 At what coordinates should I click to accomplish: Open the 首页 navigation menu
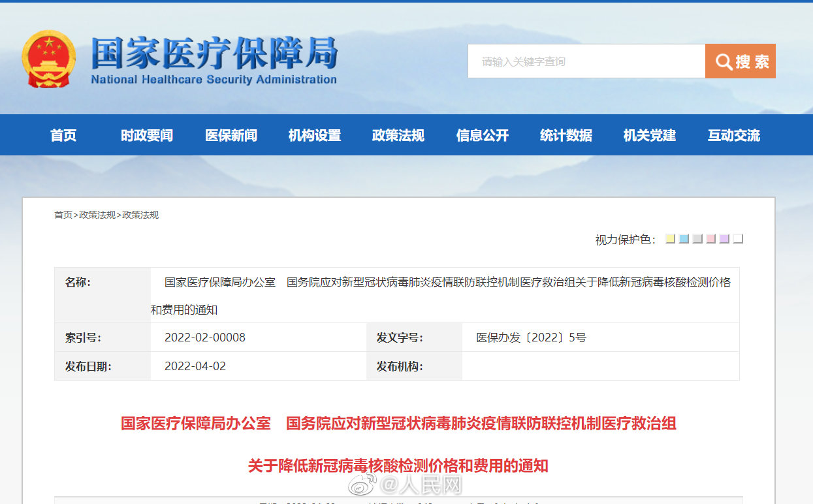[x=63, y=135]
